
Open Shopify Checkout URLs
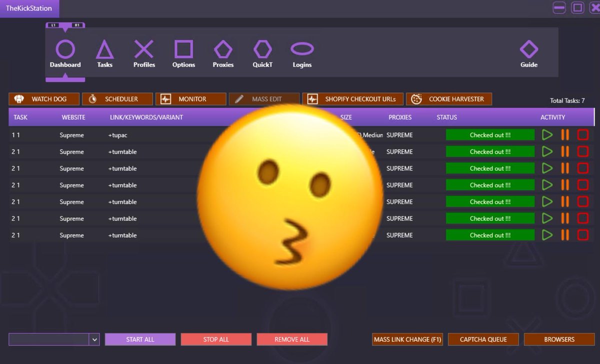(x=353, y=99)
